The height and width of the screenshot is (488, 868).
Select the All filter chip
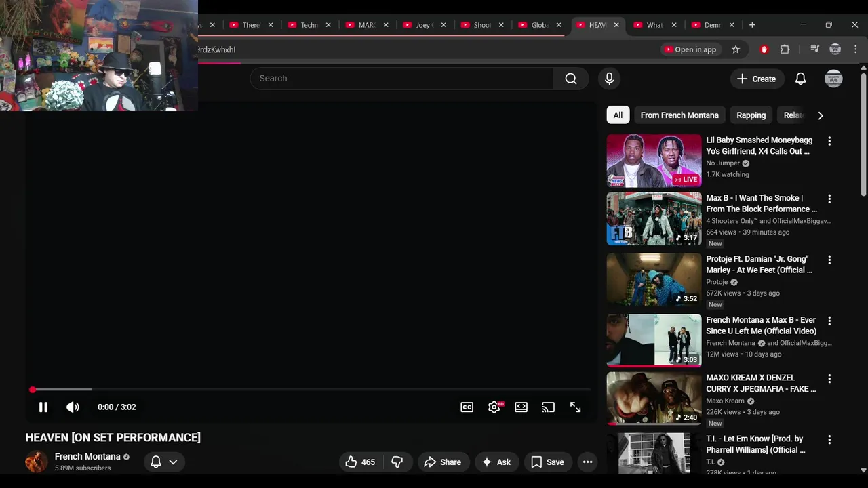click(618, 115)
